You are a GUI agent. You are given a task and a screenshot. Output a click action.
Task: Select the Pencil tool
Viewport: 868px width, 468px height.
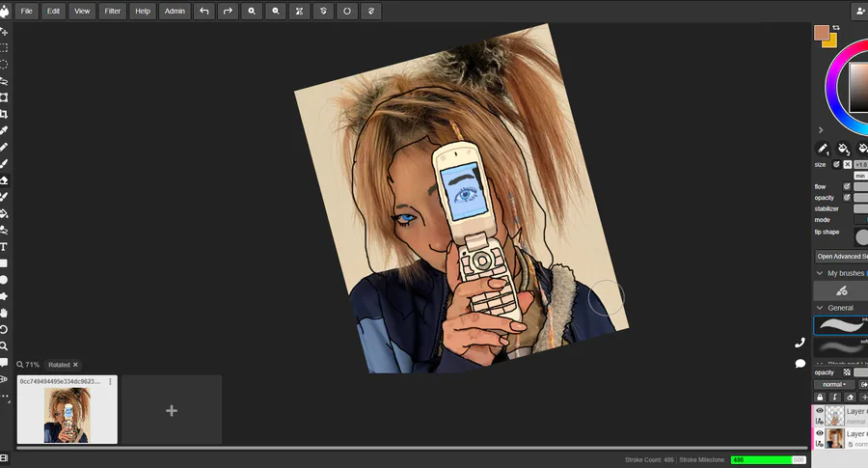coord(3,148)
